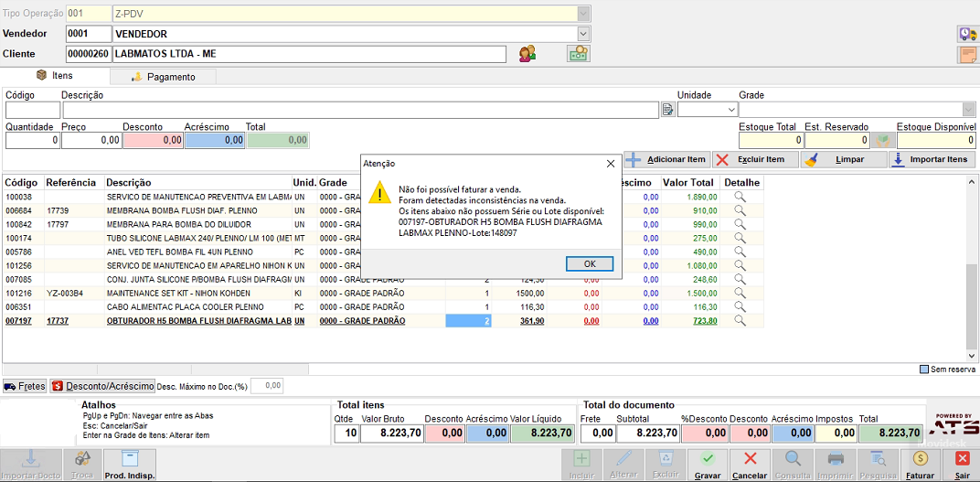
Task: Open detail magnifier for OBTURADOR H5 row
Action: pyautogui.click(x=740, y=321)
